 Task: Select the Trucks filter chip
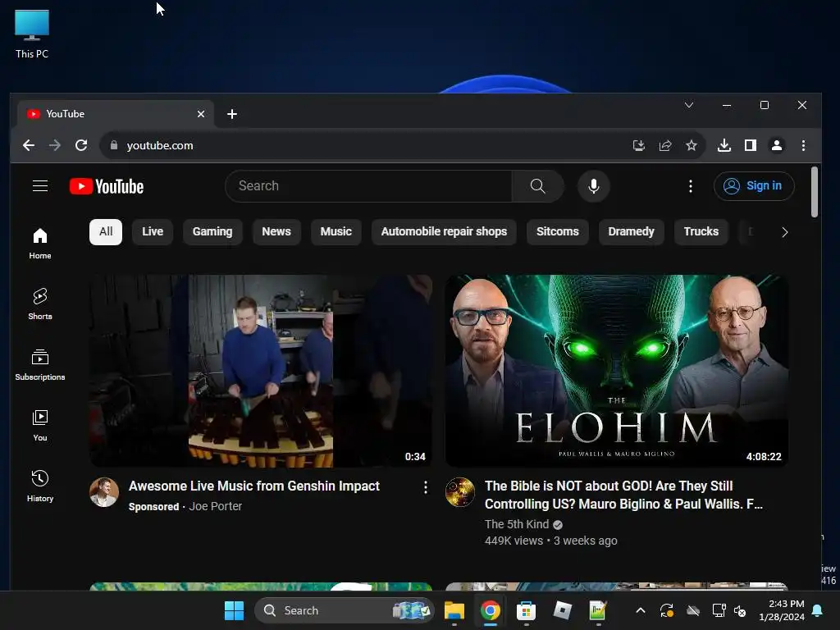[x=701, y=231]
